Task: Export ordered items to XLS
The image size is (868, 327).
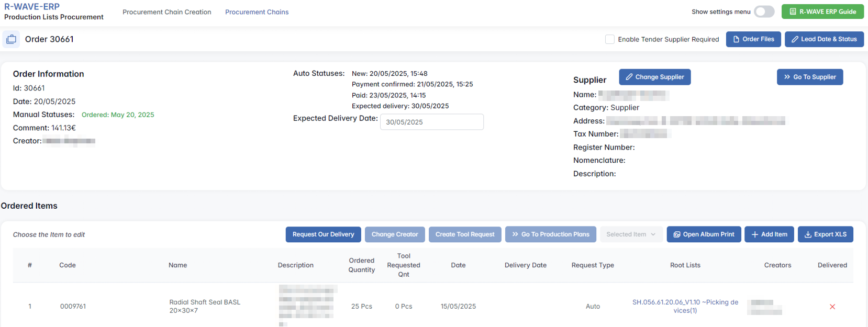Action: pos(825,234)
